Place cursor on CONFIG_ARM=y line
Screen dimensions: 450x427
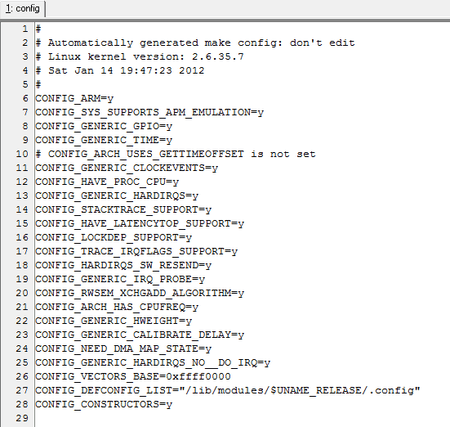(x=74, y=99)
